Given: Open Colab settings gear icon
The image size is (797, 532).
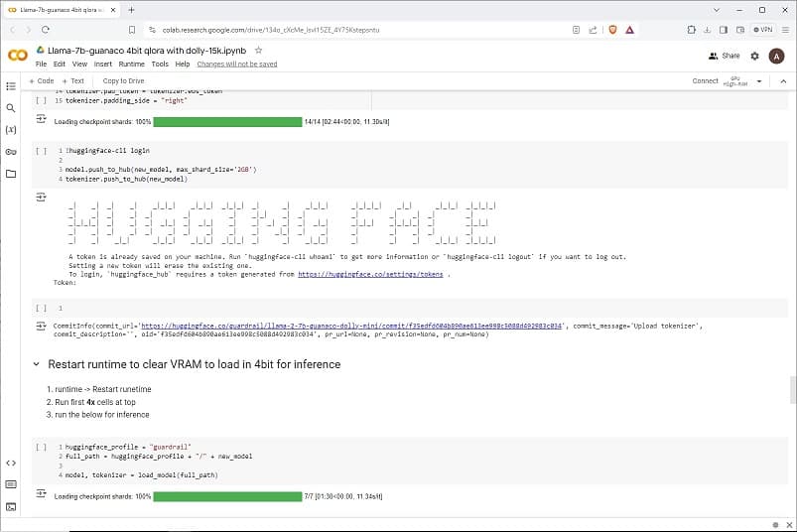Looking at the screenshot, I should click(754, 56).
